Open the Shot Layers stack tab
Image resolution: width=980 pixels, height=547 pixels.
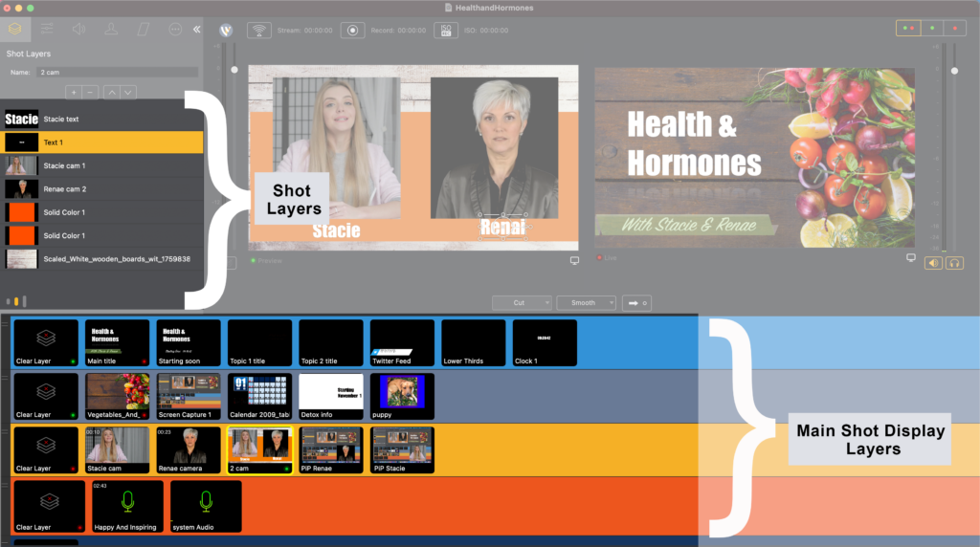(x=14, y=30)
